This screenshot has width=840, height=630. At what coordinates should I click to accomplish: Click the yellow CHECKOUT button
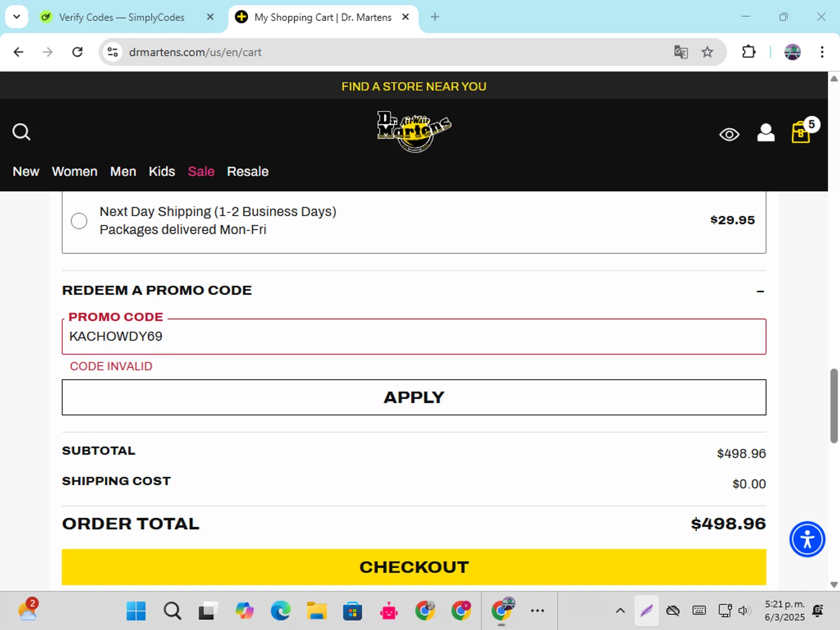coord(414,567)
